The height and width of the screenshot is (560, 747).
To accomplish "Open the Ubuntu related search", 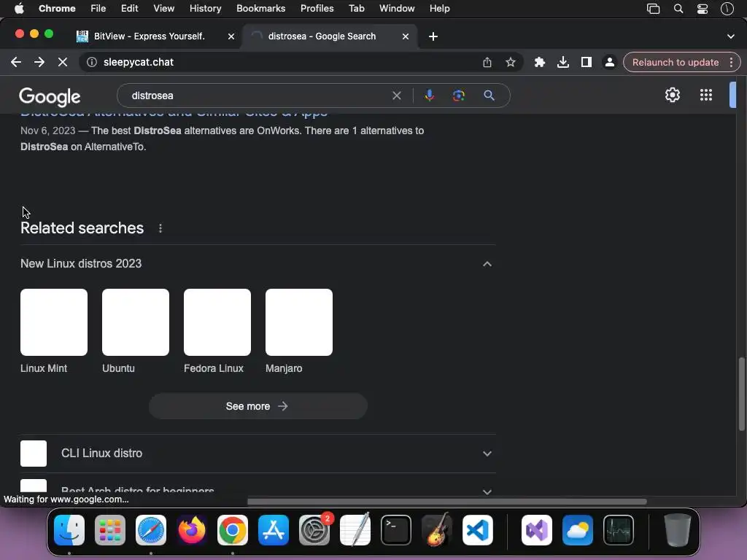I will (x=136, y=332).
